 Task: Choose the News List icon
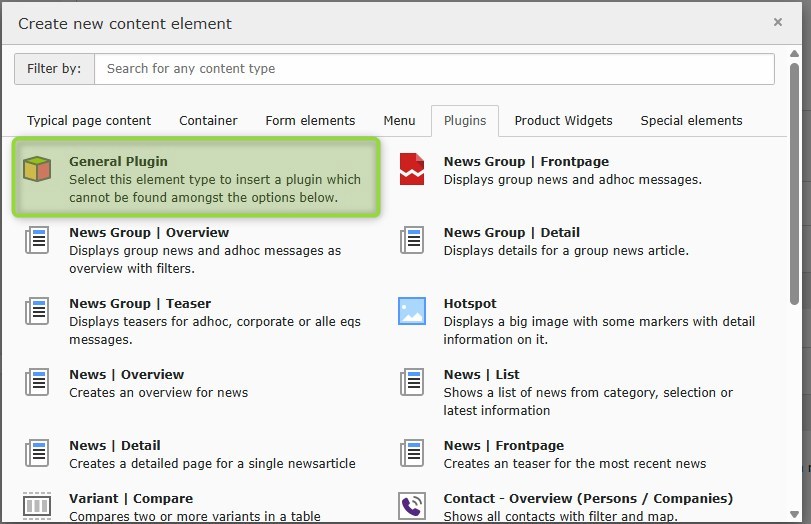(412, 382)
